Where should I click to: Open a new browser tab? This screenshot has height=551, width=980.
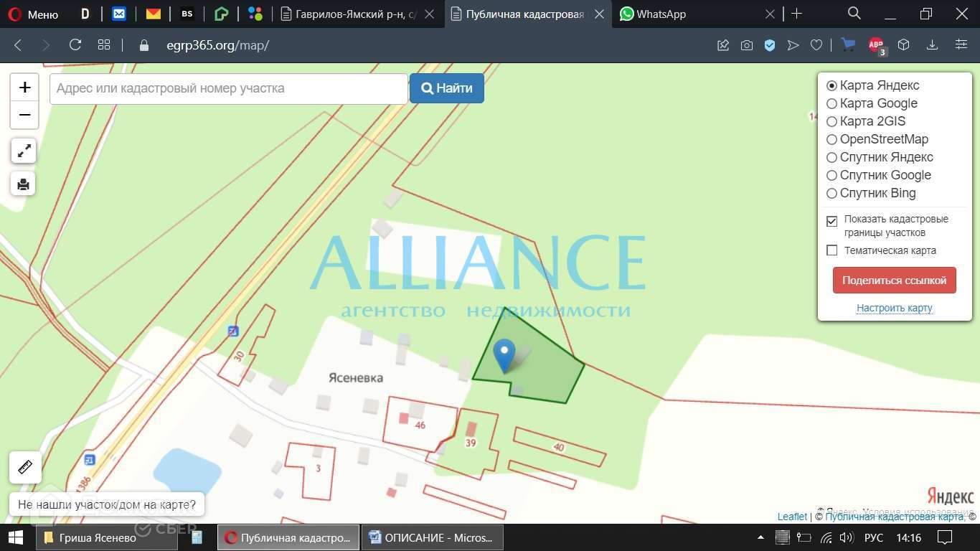(x=796, y=14)
